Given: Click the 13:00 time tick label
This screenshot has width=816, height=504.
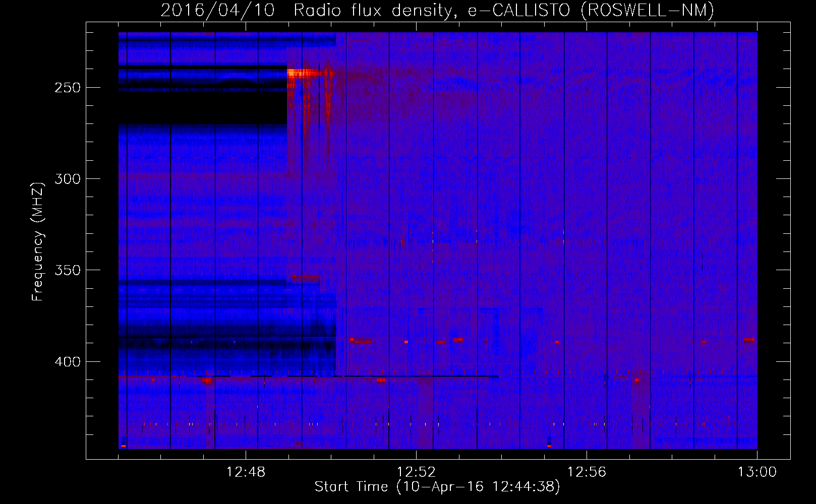Looking at the screenshot, I should coord(757,472).
